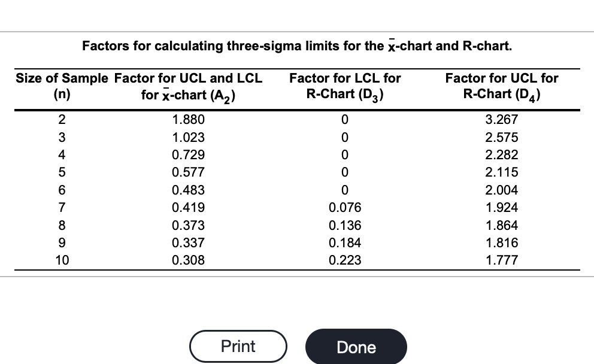
Task: Click the Print button
Action: 238,347
